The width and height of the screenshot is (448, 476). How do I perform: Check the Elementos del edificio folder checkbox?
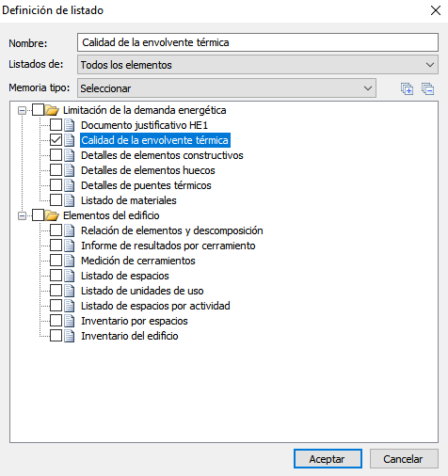click(x=38, y=215)
